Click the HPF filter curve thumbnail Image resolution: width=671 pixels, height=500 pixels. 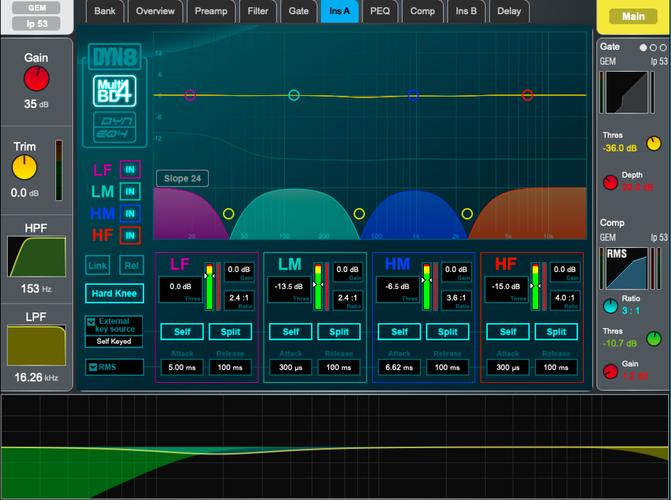tap(36, 257)
